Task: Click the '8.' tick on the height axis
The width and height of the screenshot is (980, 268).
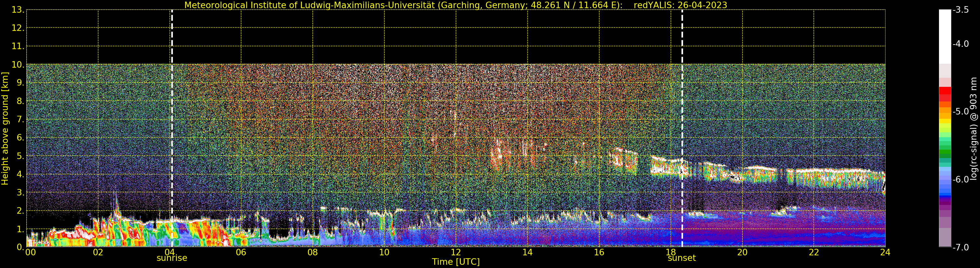Action: (21, 101)
